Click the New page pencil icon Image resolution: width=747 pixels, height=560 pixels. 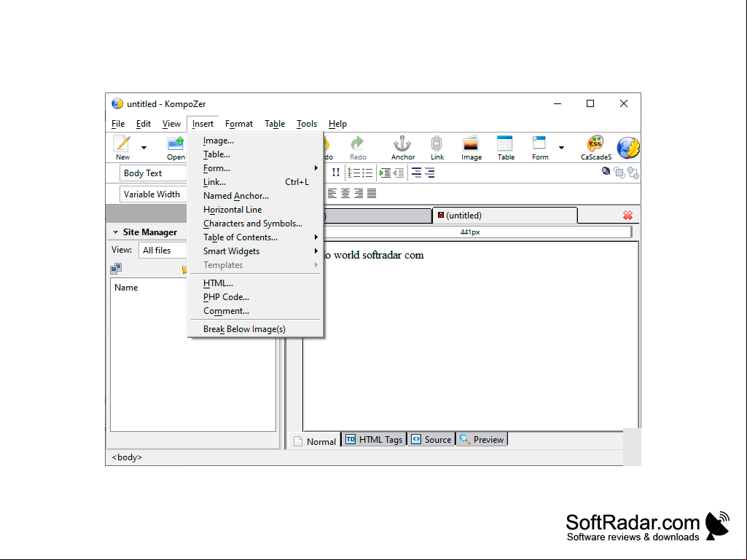(122, 143)
